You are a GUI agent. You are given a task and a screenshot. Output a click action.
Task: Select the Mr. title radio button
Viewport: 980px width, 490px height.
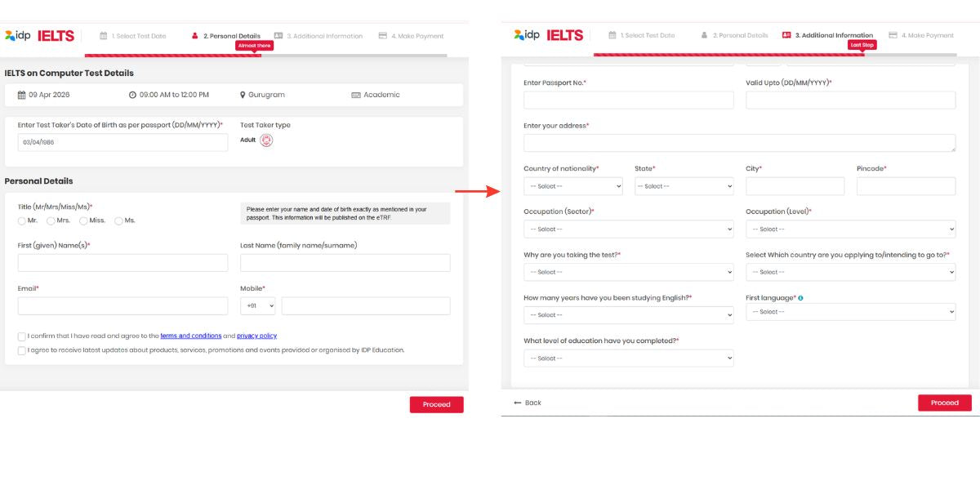[x=22, y=220]
